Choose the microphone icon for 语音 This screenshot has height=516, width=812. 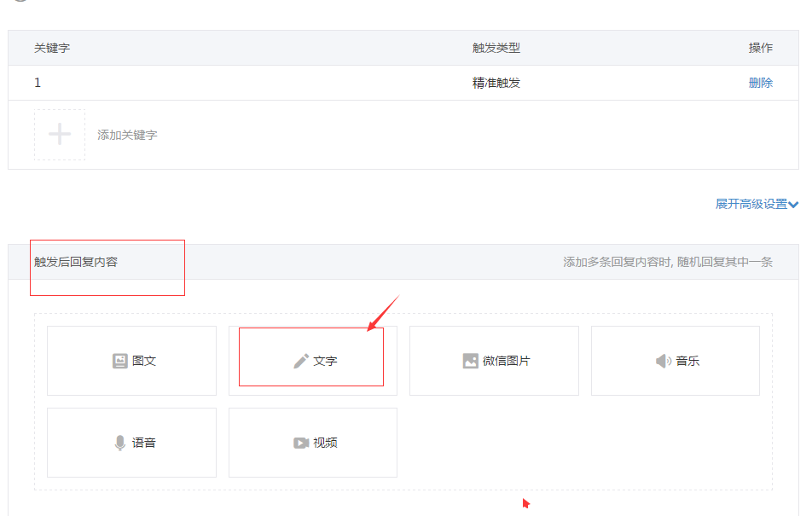coord(120,443)
